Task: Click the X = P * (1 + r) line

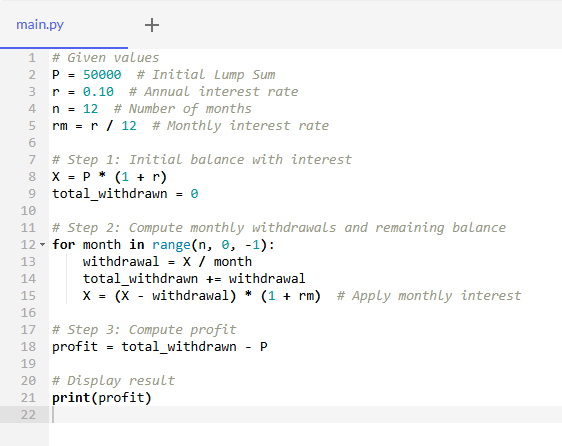Action: (109, 177)
